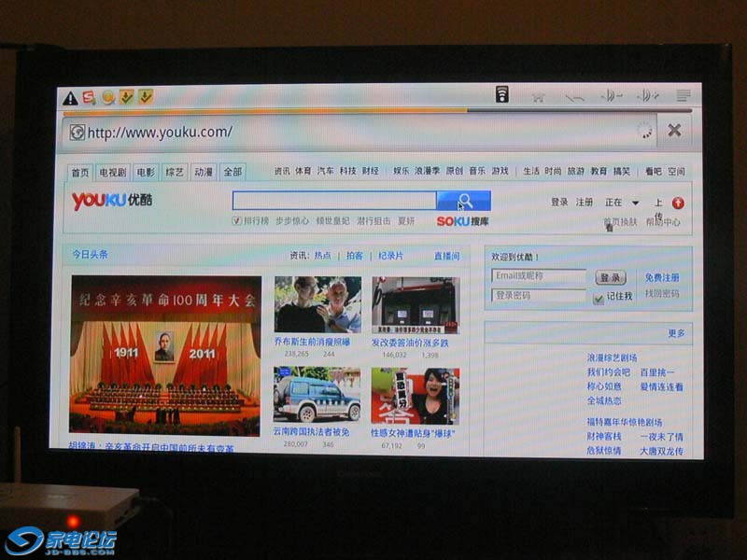Screen dimensions: 747x560
Task: Click hot search term 步步惊心
Action: pos(292,221)
